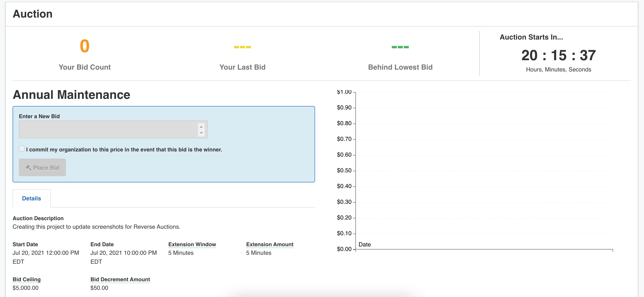This screenshot has height=297, width=644.
Task: Increase bid using the stepper up arrow
Action: tap(201, 127)
